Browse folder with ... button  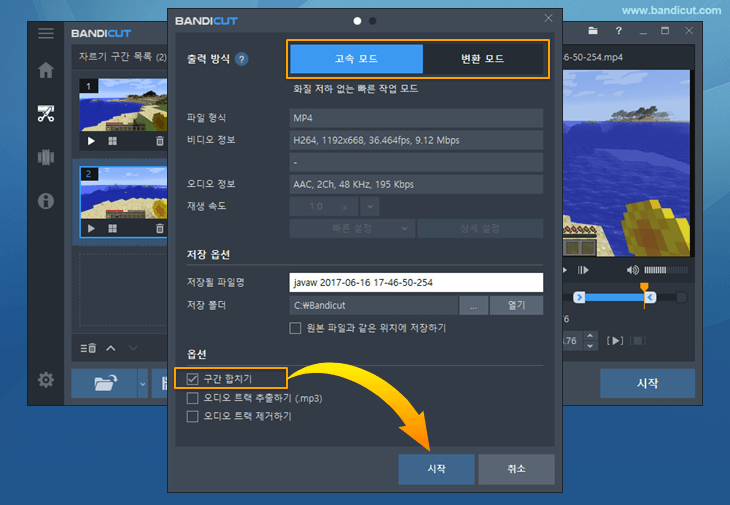click(x=473, y=305)
